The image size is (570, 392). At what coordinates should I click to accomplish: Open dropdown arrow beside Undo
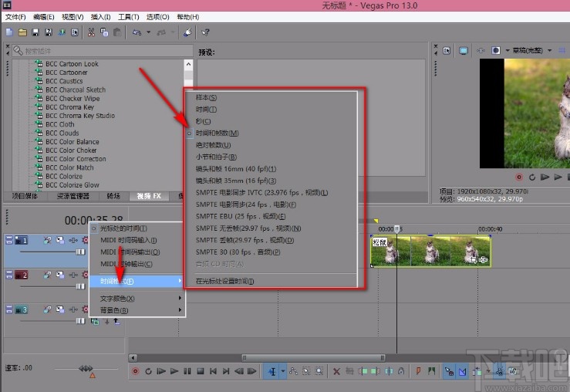[148, 32]
